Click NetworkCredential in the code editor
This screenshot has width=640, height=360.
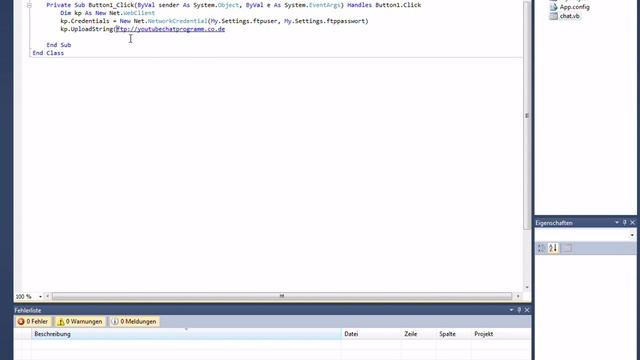click(178, 21)
